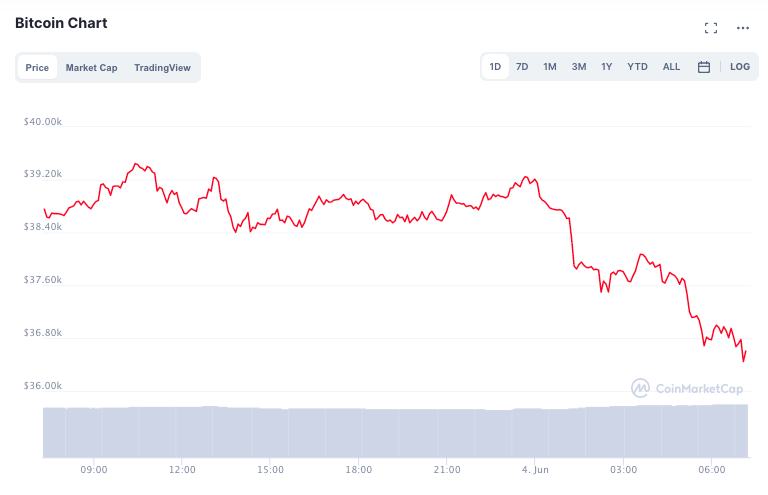The width and height of the screenshot is (768, 495).
Task: Click the 12:00 label on time axis
Action: click(x=182, y=469)
